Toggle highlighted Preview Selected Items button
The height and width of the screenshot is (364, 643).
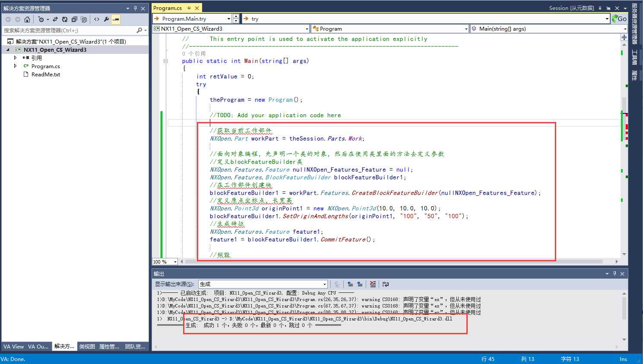click(x=116, y=19)
